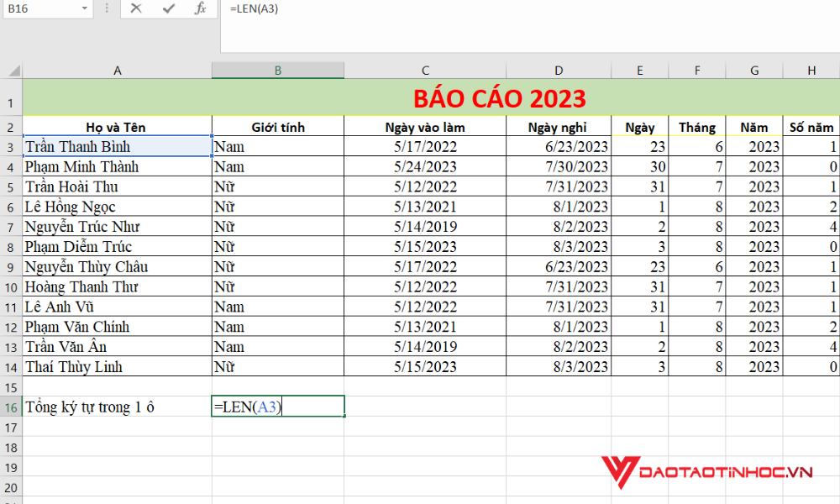Viewport: 840px width, 504px height.
Task: Select cell with Trần Hoài Thu
Action: [118, 186]
